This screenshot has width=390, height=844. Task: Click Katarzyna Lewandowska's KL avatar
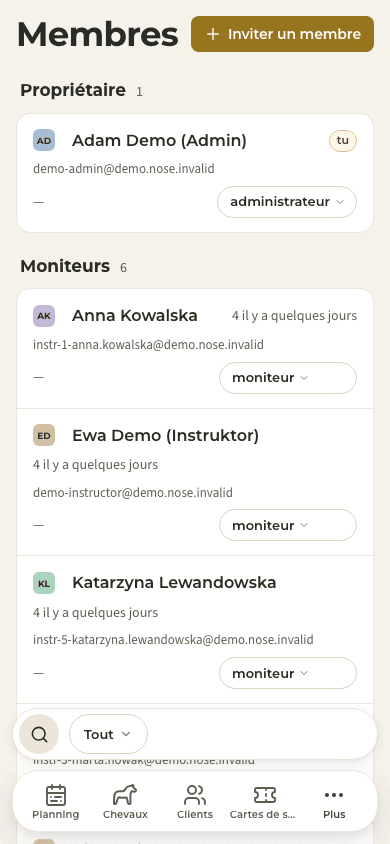(x=44, y=583)
